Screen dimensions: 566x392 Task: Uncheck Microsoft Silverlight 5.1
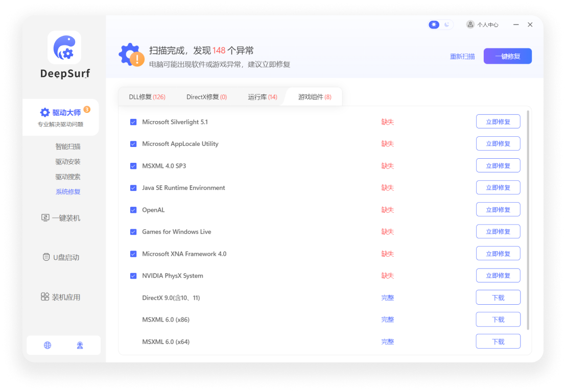pyautogui.click(x=133, y=121)
